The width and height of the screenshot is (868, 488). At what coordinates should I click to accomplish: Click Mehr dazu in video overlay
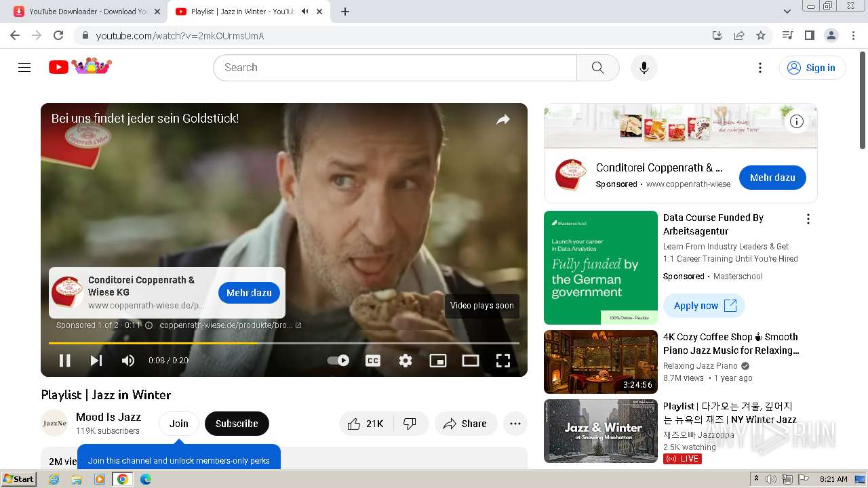coord(249,293)
